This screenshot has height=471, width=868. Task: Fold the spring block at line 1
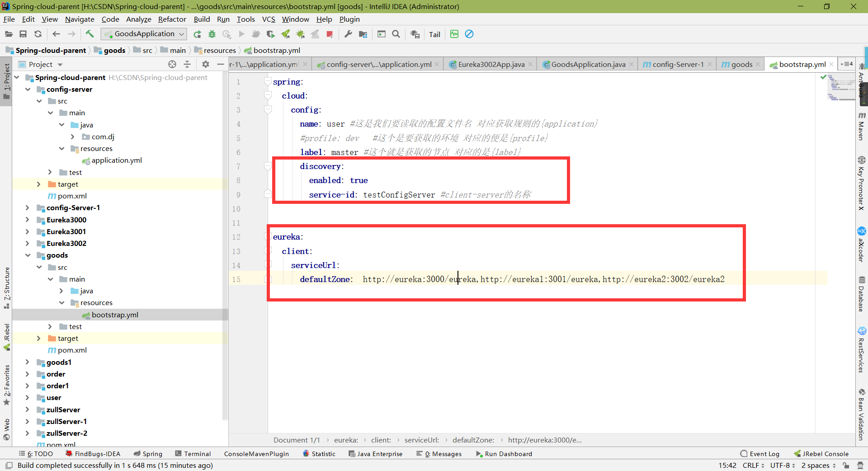pos(268,82)
